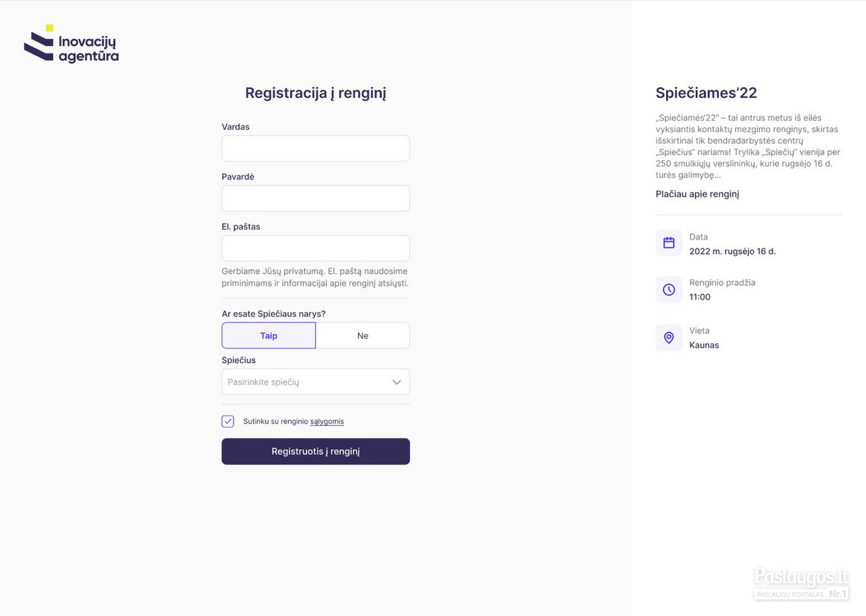Click the location pin icon beside Vieta
The height and width of the screenshot is (616, 866).
(x=669, y=337)
